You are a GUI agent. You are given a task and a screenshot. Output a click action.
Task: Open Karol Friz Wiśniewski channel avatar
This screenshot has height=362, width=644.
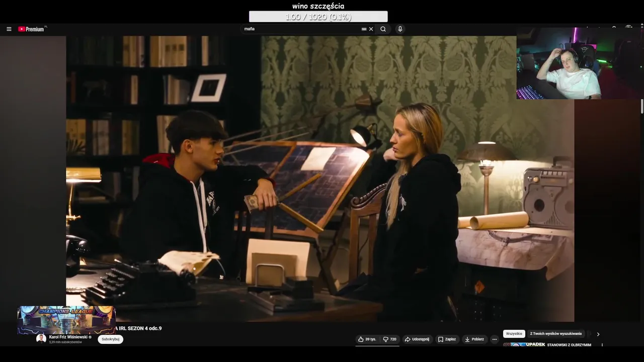(41, 339)
